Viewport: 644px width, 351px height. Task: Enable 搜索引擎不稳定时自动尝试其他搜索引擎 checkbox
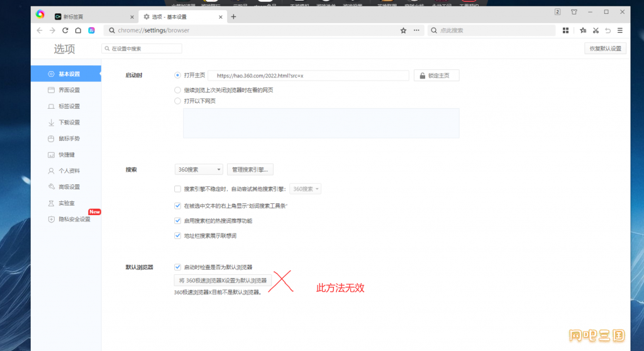click(x=177, y=189)
